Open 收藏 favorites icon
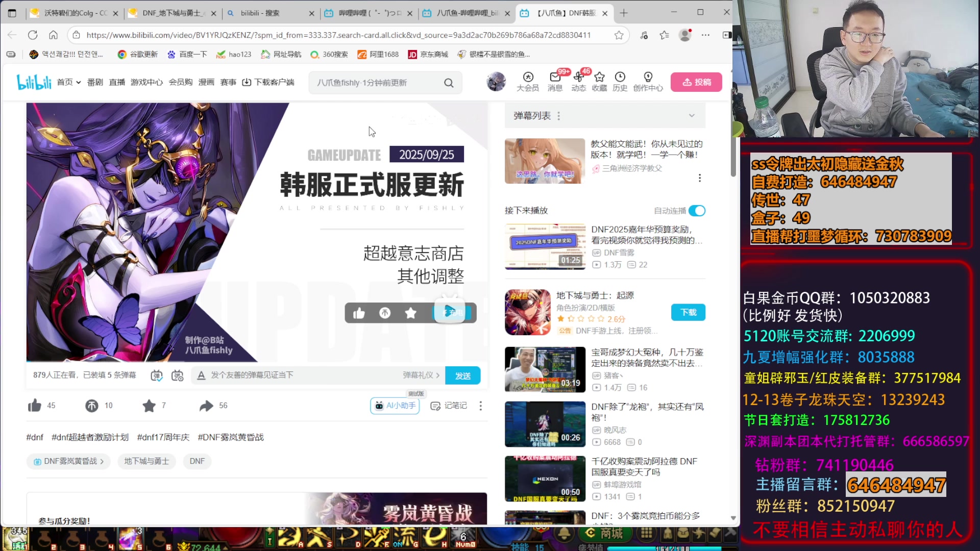The image size is (980, 551). tap(599, 82)
